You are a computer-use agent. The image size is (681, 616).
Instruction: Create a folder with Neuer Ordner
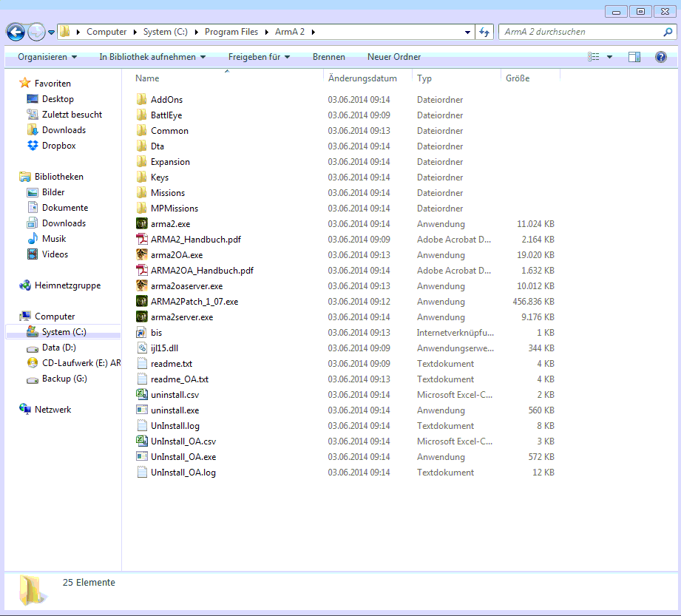(x=394, y=57)
